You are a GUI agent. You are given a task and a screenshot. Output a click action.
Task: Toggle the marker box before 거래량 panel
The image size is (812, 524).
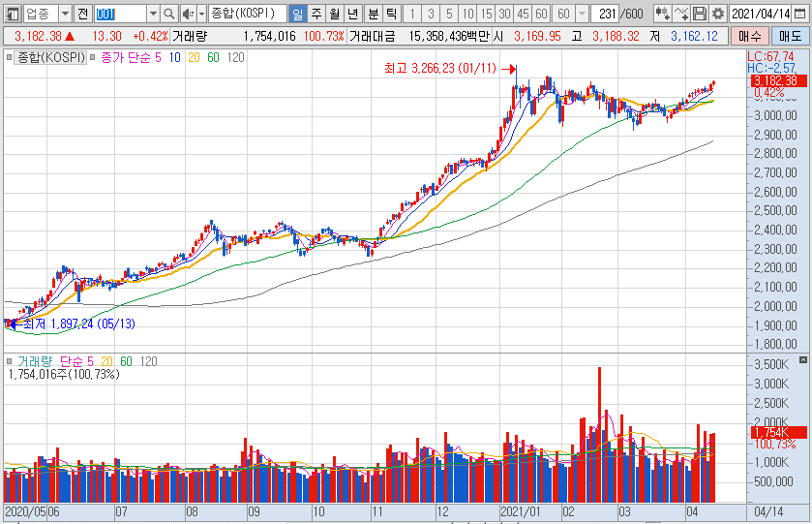coord(9,361)
